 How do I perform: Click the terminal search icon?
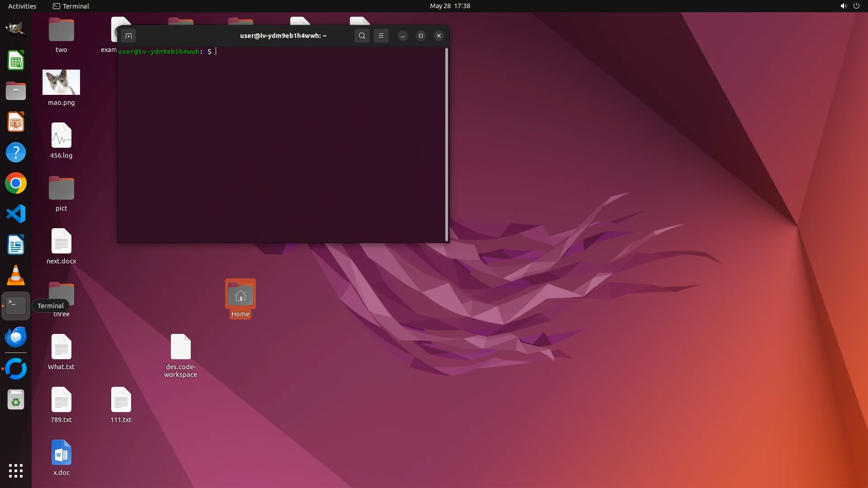coord(362,36)
